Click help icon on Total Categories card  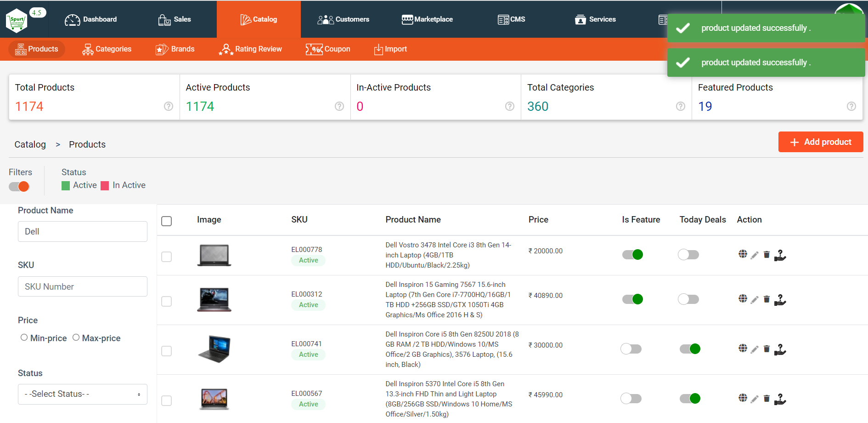coord(681,106)
